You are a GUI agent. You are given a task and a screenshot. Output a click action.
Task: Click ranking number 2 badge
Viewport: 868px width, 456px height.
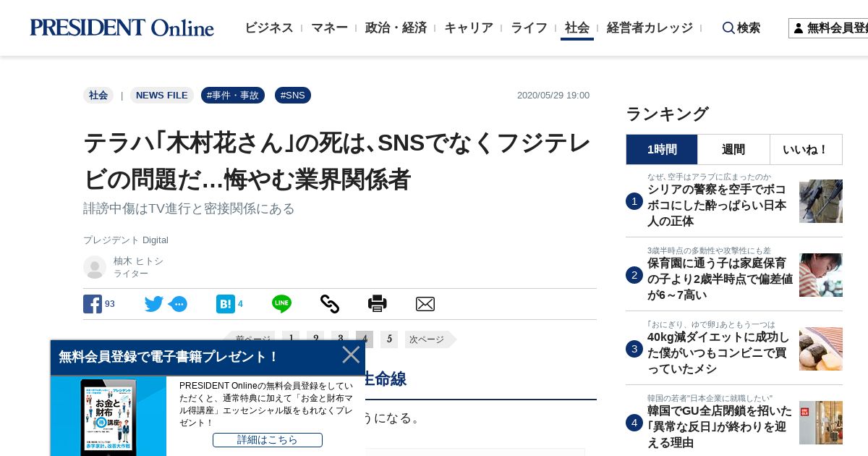click(x=634, y=275)
